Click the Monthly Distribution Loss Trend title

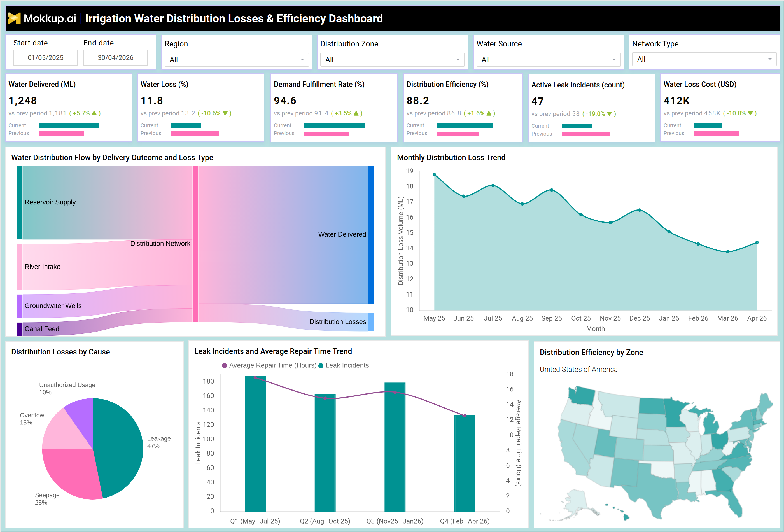[451, 158]
